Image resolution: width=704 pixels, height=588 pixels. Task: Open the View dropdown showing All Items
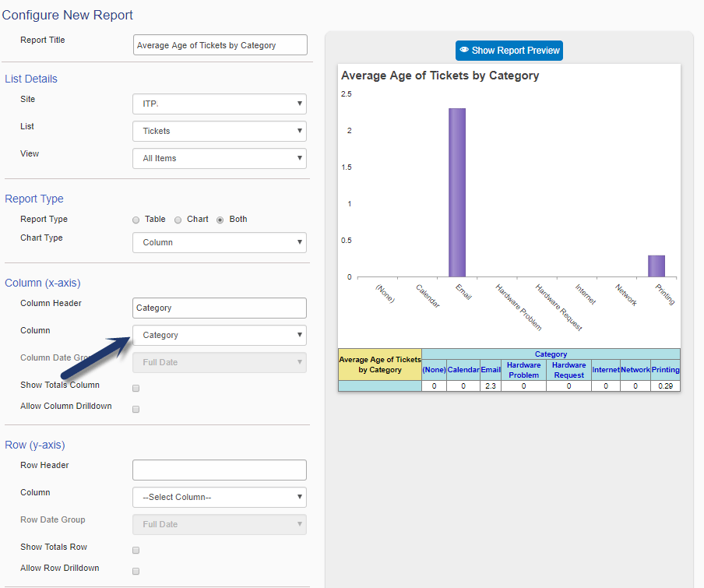click(x=220, y=159)
